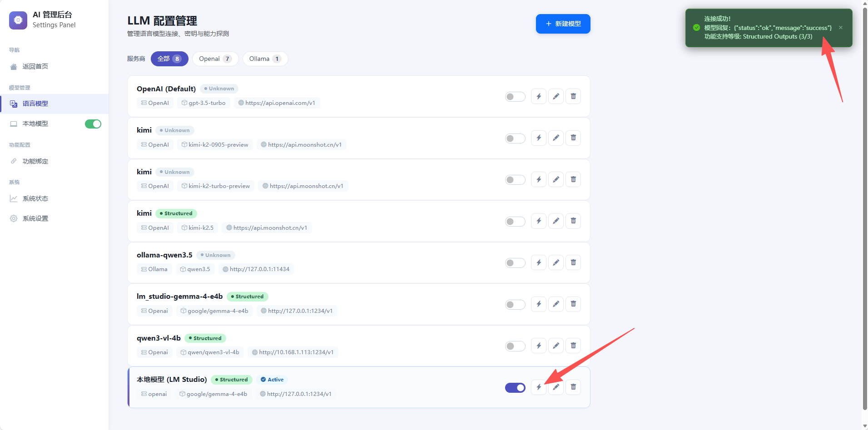Image resolution: width=868 pixels, height=430 pixels.
Task: Edit the ollama-qwen3.5 model
Action: pyautogui.click(x=556, y=263)
